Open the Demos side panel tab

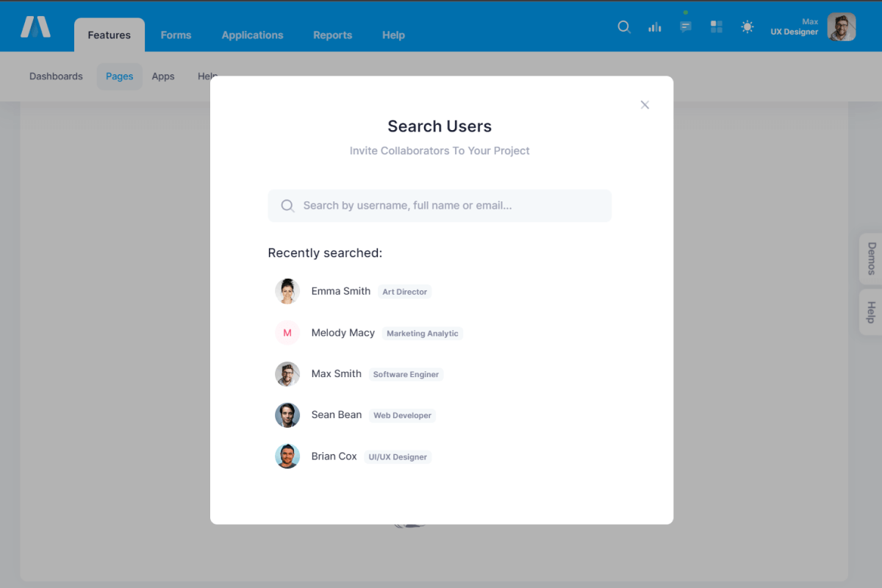coord(871,259)
